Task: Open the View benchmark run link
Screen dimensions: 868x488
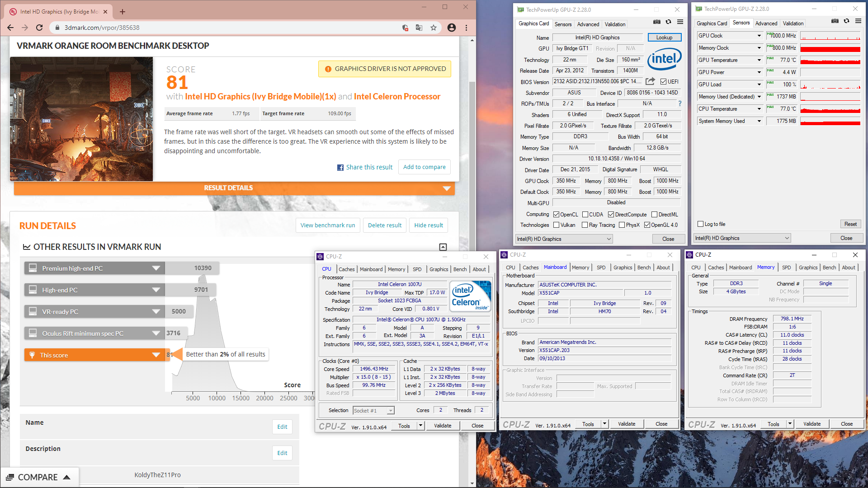Action: coord(328,225)
